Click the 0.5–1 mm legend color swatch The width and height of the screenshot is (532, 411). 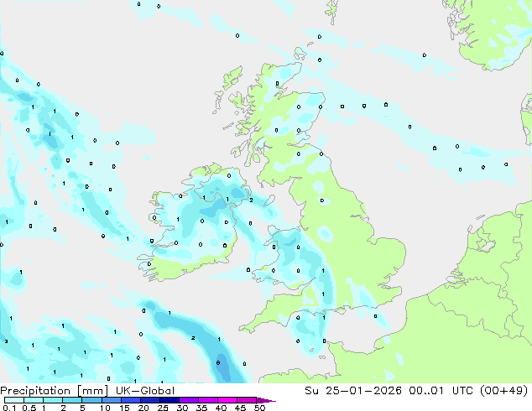pyautogui.click(x=34, y=400)
